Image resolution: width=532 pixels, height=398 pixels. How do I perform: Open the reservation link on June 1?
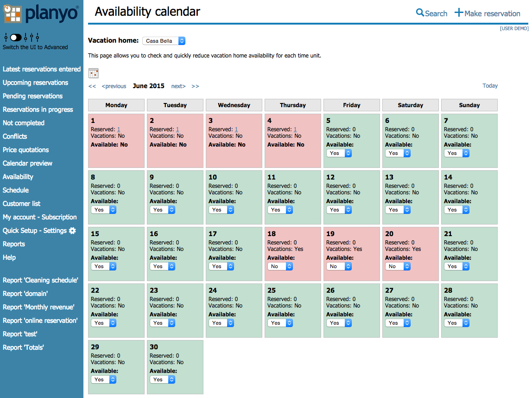point(119,129)
